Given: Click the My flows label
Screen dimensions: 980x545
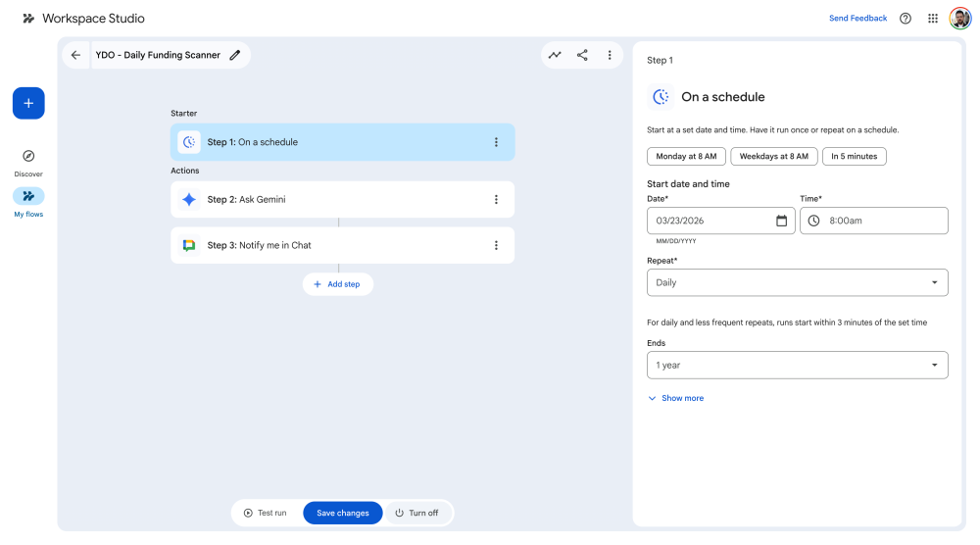Looking at the screenshot, I should pos(28,215).
